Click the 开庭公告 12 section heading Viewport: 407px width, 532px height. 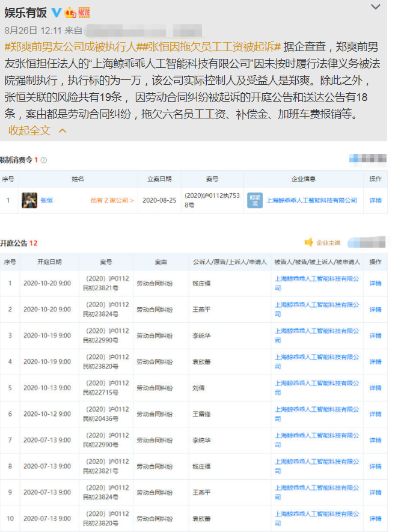[19, 243]
